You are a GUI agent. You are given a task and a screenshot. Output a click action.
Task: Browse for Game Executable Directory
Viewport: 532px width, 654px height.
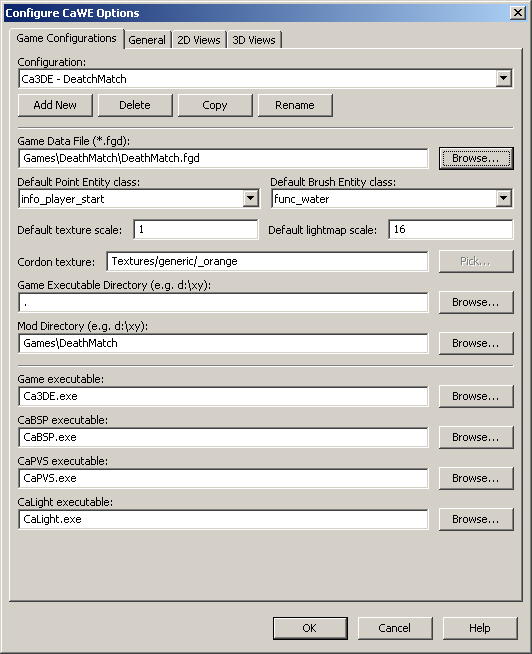click(x=476, y=302)
